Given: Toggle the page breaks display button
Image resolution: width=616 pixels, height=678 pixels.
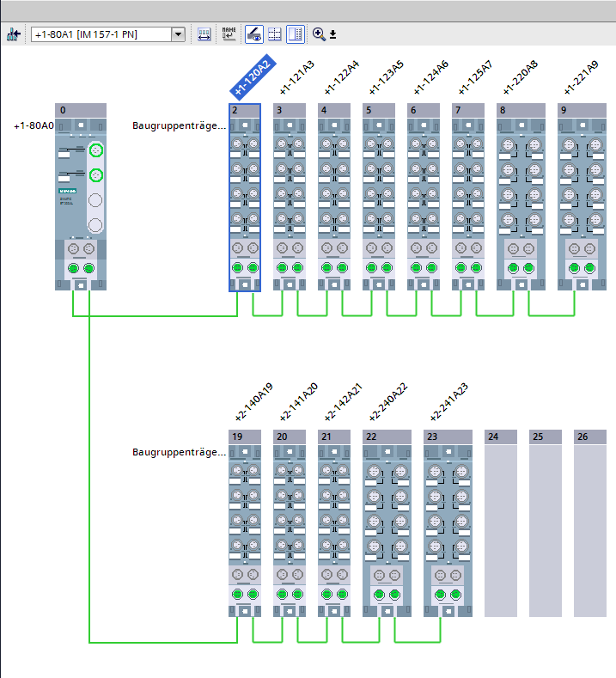Looking at the screenshot, I should (275, 34).
